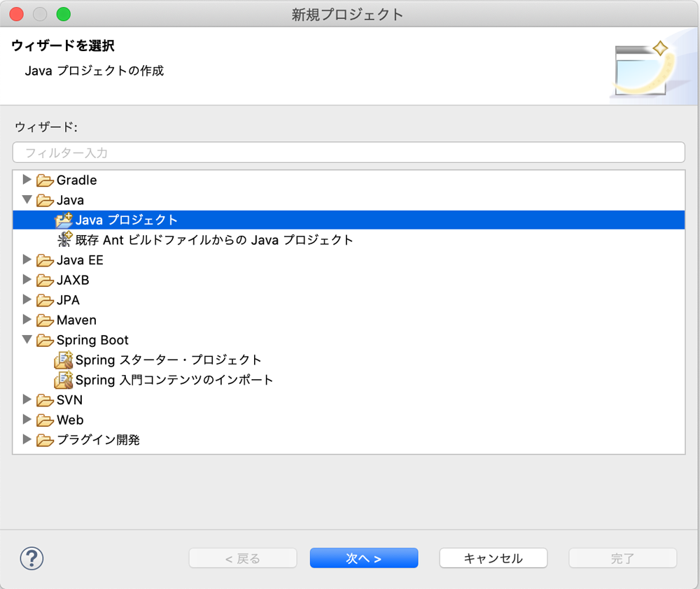Click the プラグイン開発 folder icon
Screen dimensions: 700x589
click(45, 441)
